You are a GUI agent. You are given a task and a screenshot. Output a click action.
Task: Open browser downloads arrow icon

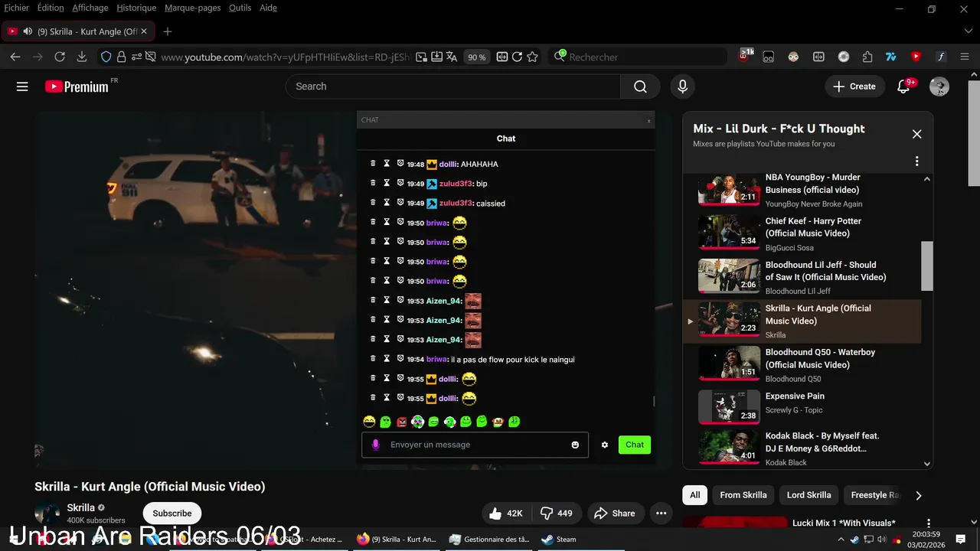click(82, 57)
